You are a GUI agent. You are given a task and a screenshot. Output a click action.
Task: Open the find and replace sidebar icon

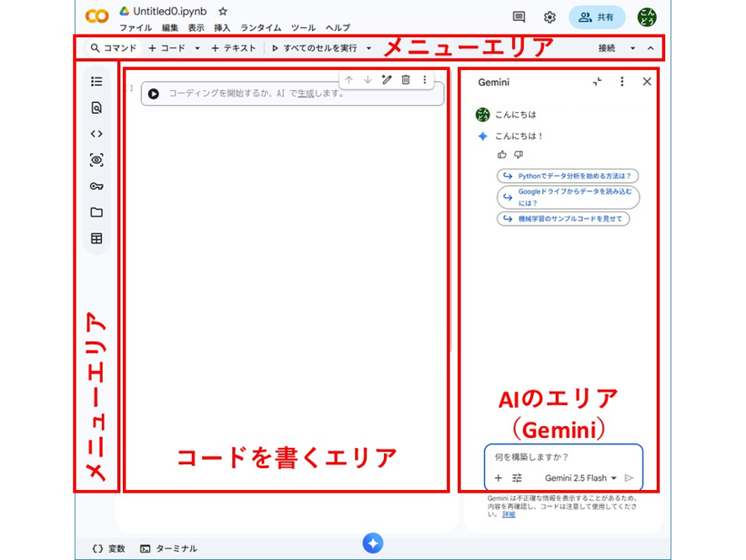pyautogui.click(x=97, y=108)
